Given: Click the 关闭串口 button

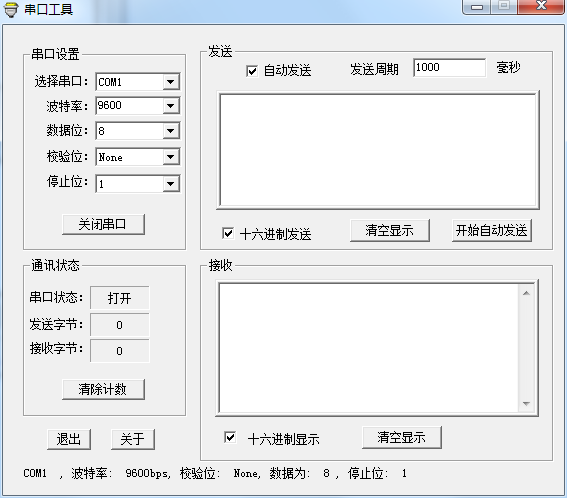Looking at the screenshot, I should pos(103,224).
